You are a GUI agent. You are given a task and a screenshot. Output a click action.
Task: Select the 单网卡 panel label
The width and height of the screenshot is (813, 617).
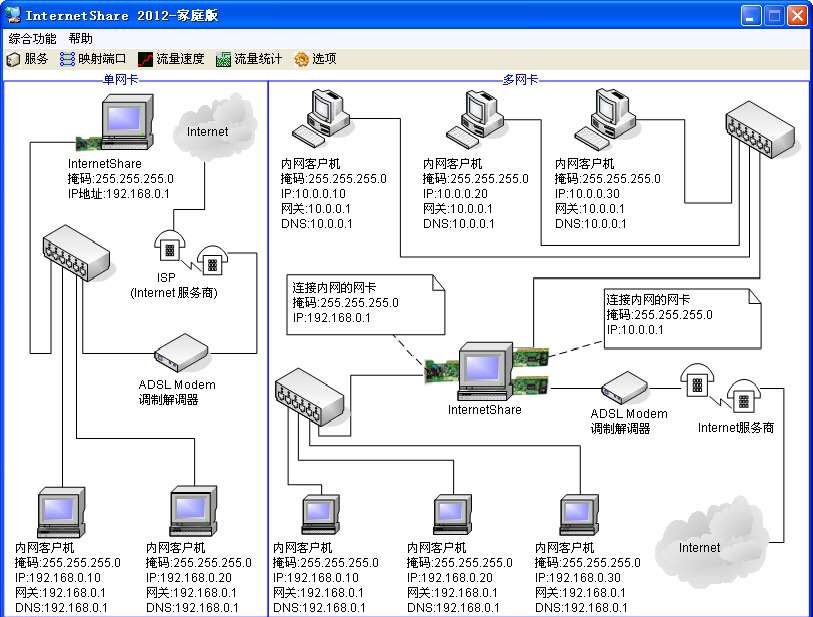pyautogui.click(x=120, y=78)
